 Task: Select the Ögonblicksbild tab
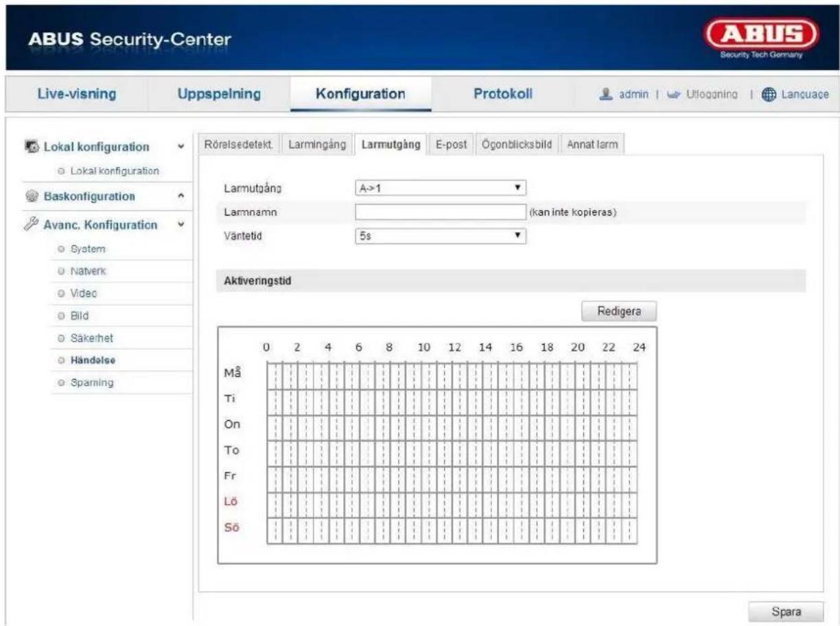[x=517, y=144]
